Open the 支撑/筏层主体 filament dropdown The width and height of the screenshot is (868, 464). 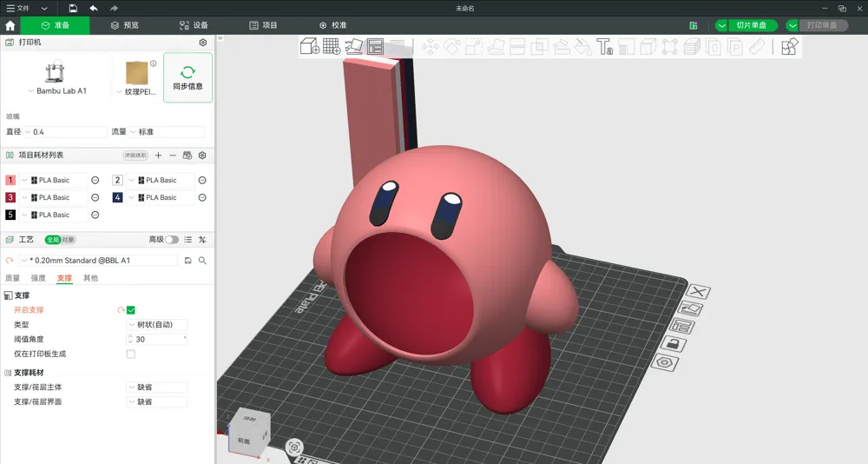click(x=157, y=388)
